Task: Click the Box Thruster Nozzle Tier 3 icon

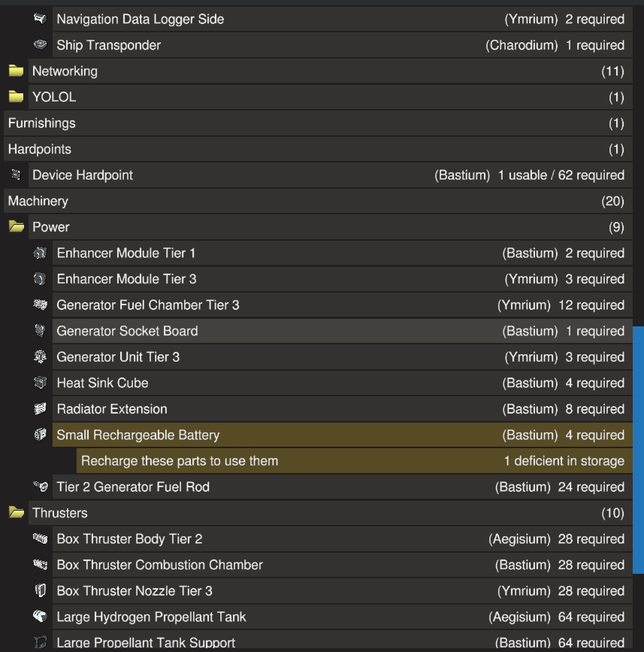Action: tap(41, 591)
